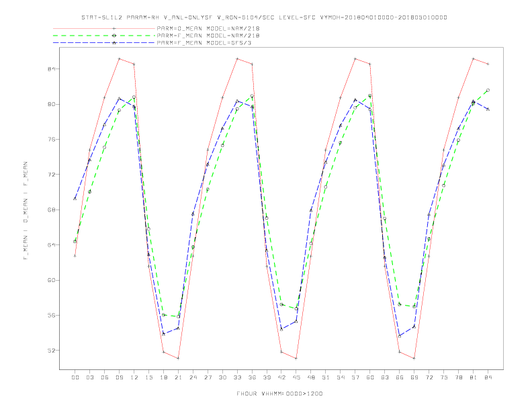Click x-axis tick label 00
This screenshot has width=532, height=411.
[75, 377]
